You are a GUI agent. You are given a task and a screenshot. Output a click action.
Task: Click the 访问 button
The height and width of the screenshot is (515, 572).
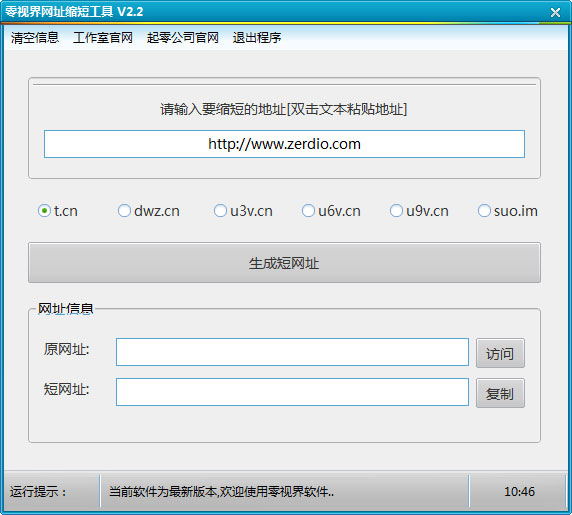point(500,353)
